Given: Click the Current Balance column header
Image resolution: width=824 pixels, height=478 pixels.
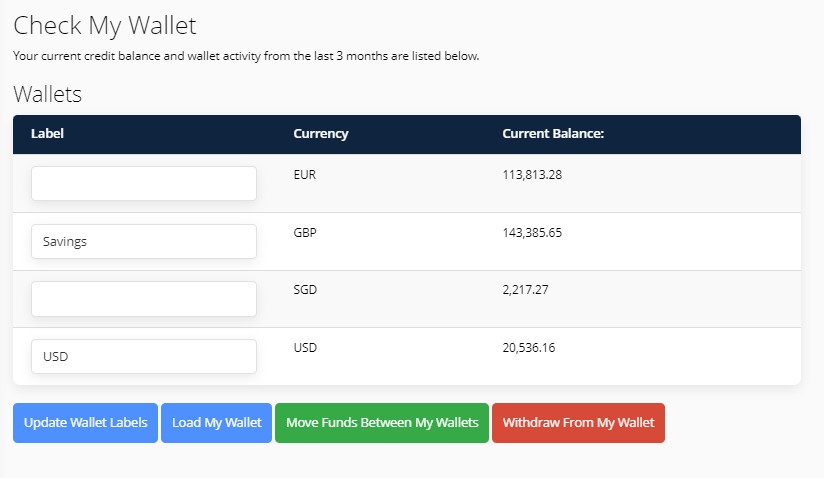Looking at the screenshot, I should click(x=553, y=133).
